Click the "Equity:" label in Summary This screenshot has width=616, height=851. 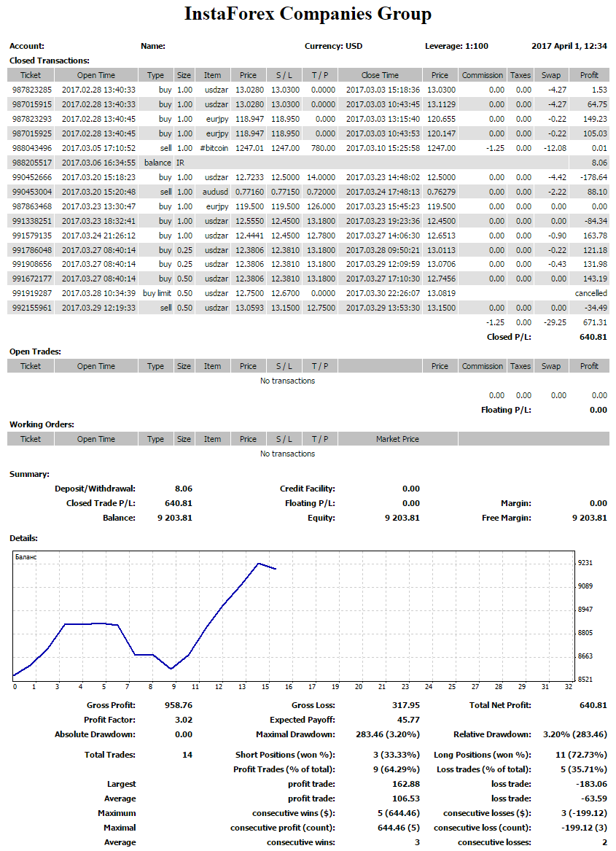(x=321, y=518)
